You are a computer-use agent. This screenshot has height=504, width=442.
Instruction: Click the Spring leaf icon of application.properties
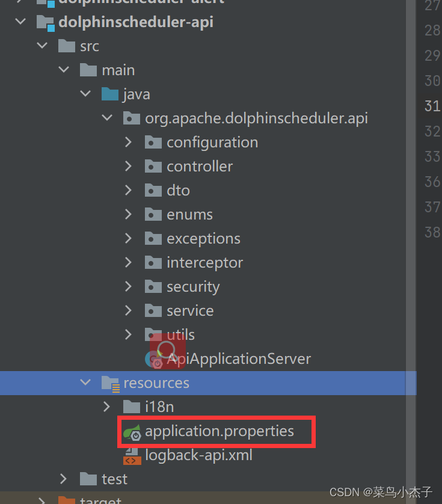tap(132, 432)
